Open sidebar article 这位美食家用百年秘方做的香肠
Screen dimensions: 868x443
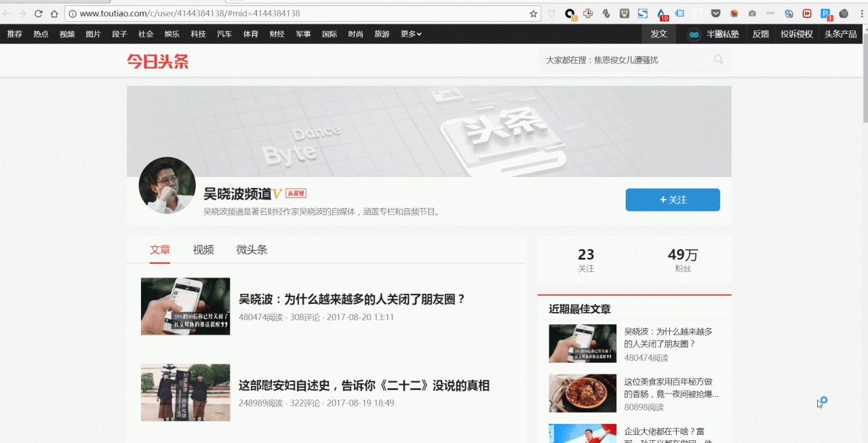point(671,387)
